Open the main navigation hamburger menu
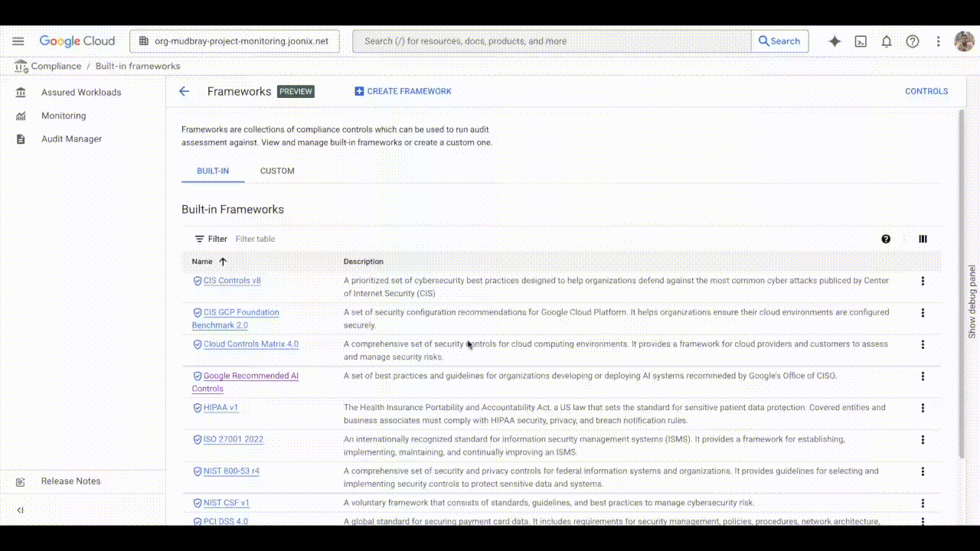The height and width of the screenshot is (551, 980). [x=18, y=41]
